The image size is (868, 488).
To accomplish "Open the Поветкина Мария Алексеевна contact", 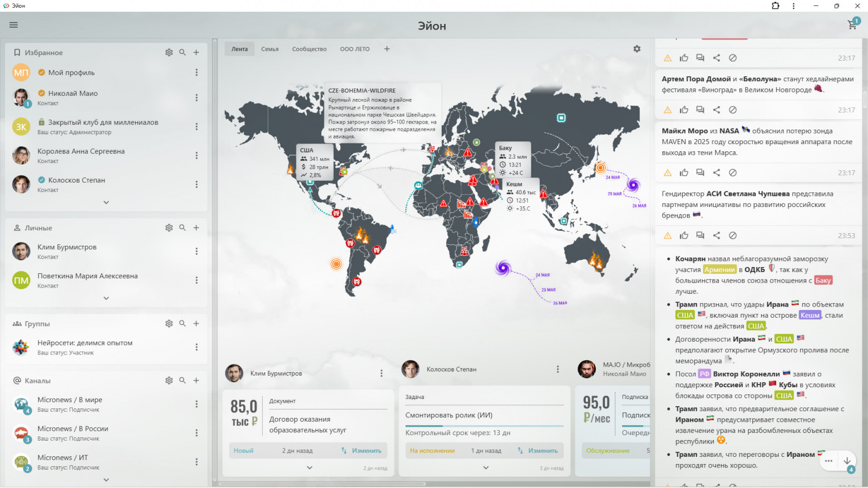I will coord(106,280).
